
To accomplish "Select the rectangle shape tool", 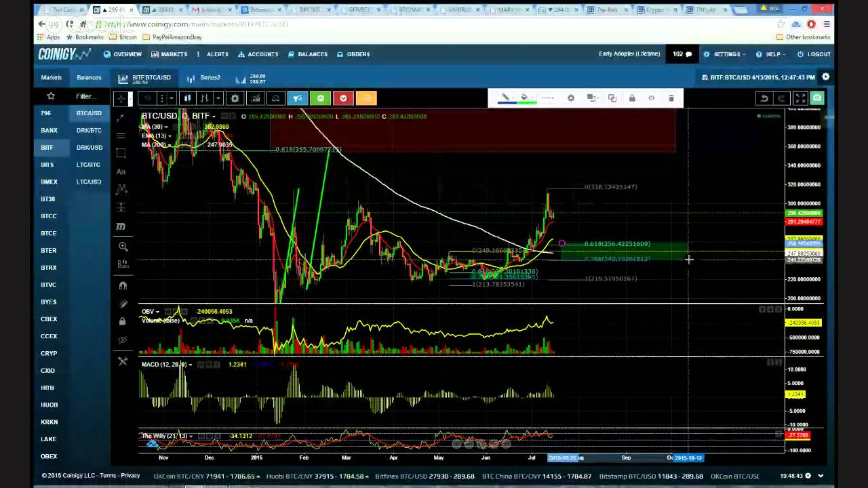I will [x=121, y=153].
